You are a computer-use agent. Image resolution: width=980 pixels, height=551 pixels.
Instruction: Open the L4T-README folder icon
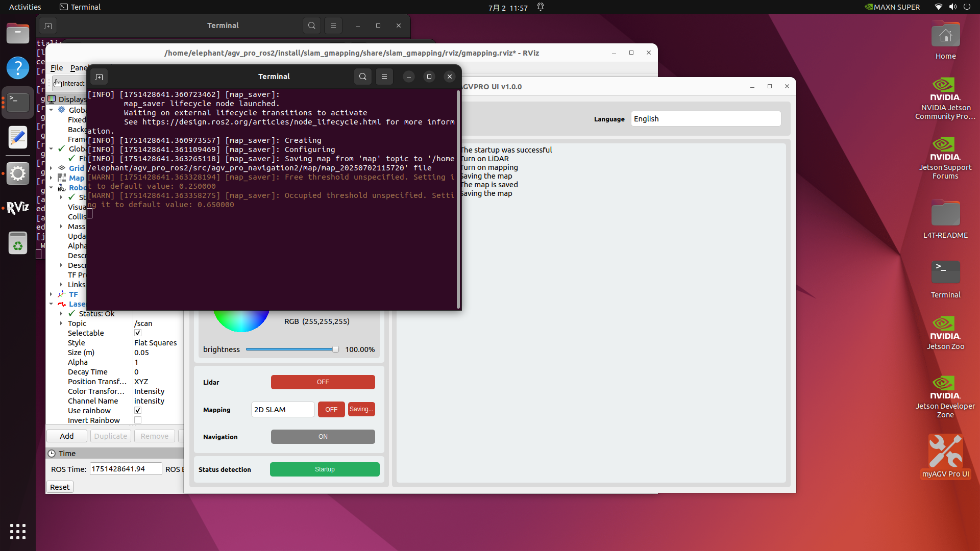pos(945,219)
